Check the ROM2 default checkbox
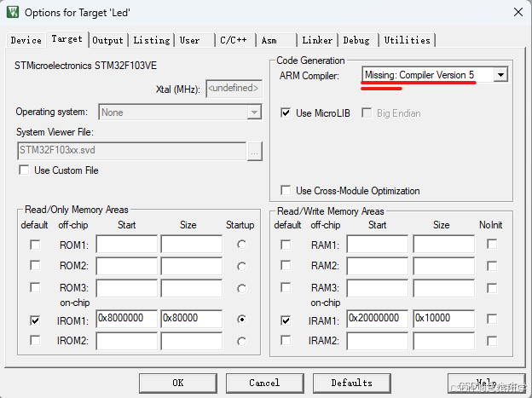 [x=35, y=265]
